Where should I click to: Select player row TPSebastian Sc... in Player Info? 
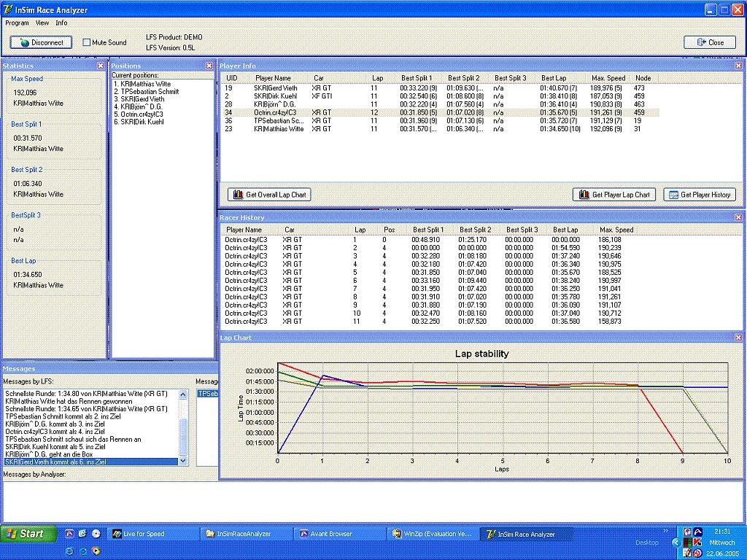440,121
